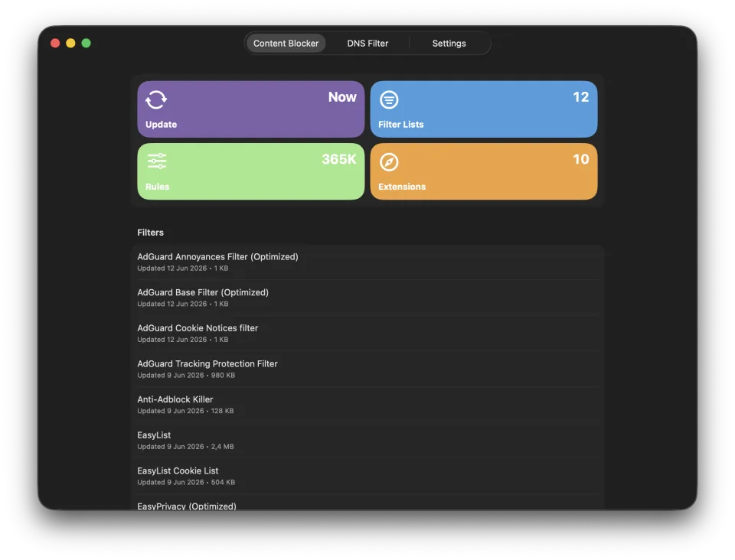This screenshot has width=735, height=560.
Task: Open the green Rules card
Action: pyautogui.click(x=251, y=171)
